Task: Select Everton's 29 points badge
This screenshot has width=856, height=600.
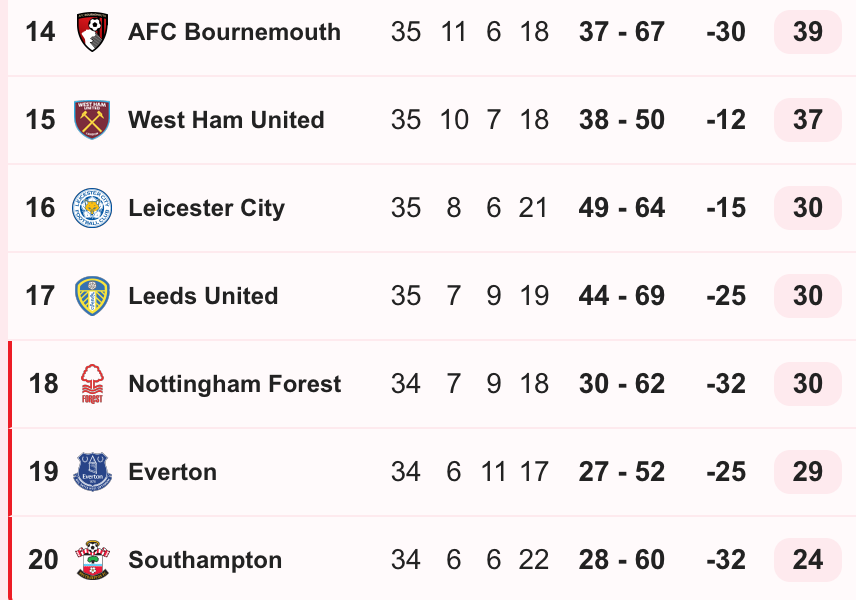Action: pyautogui.click(x=807, y=472)
